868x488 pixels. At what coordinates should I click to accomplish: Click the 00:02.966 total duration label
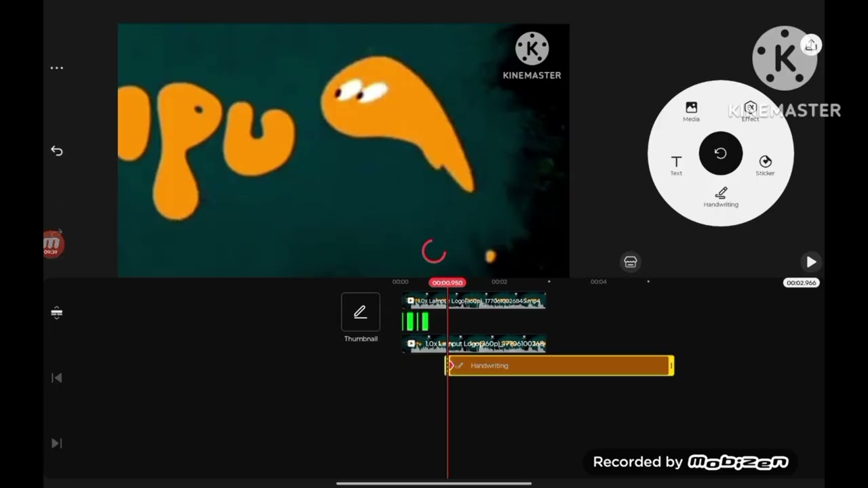pyautogui.click(x=802, y=283)
